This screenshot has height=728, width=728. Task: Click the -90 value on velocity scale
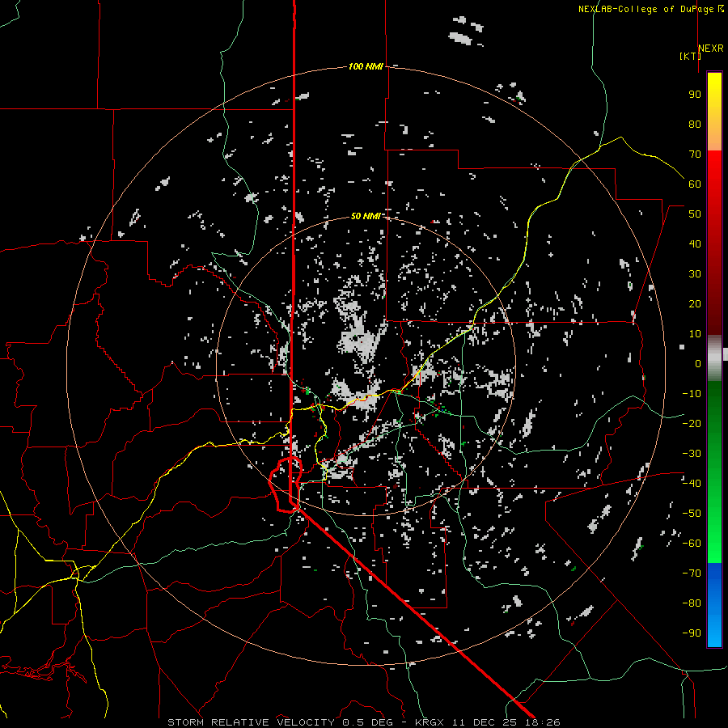click(x=692, y=633)
